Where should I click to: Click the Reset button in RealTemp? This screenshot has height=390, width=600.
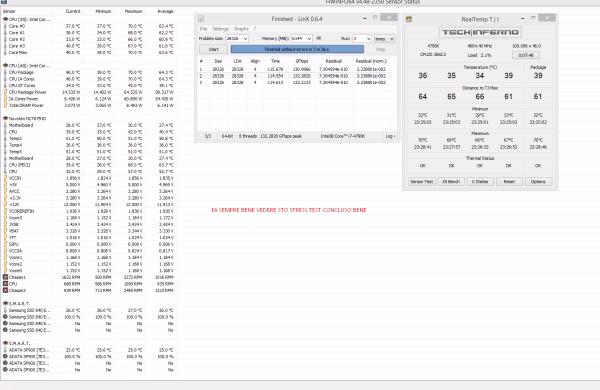click(x=509, y=181)
